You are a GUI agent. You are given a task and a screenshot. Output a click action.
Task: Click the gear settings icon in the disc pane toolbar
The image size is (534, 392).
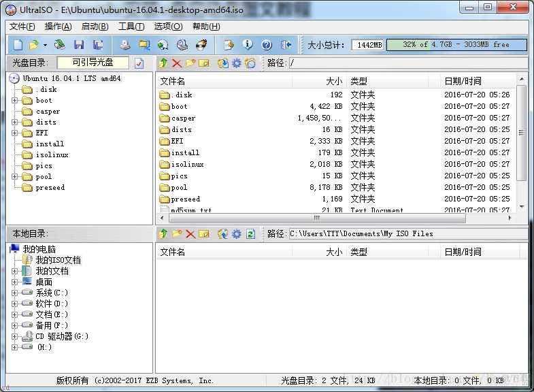(236, 63)
